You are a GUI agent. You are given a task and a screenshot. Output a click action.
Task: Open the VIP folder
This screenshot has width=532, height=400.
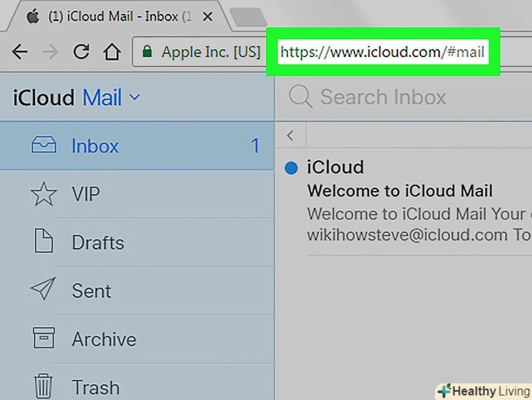137,194
